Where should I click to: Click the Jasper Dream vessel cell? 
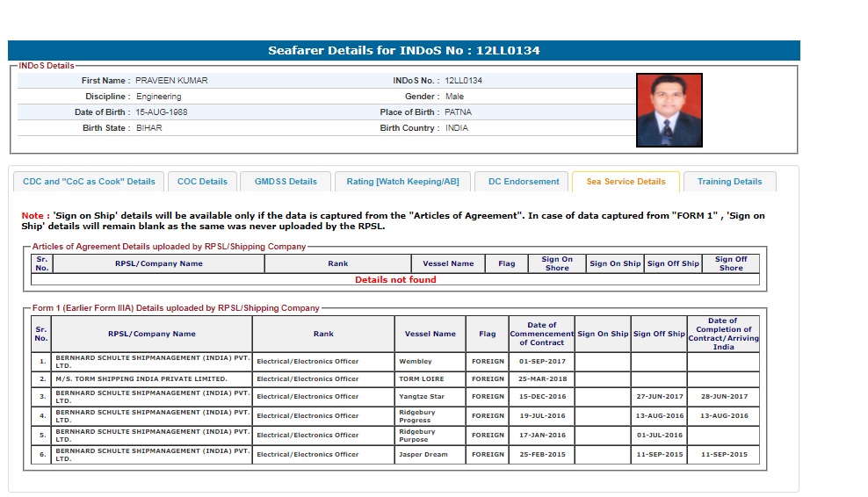point(430,455)
